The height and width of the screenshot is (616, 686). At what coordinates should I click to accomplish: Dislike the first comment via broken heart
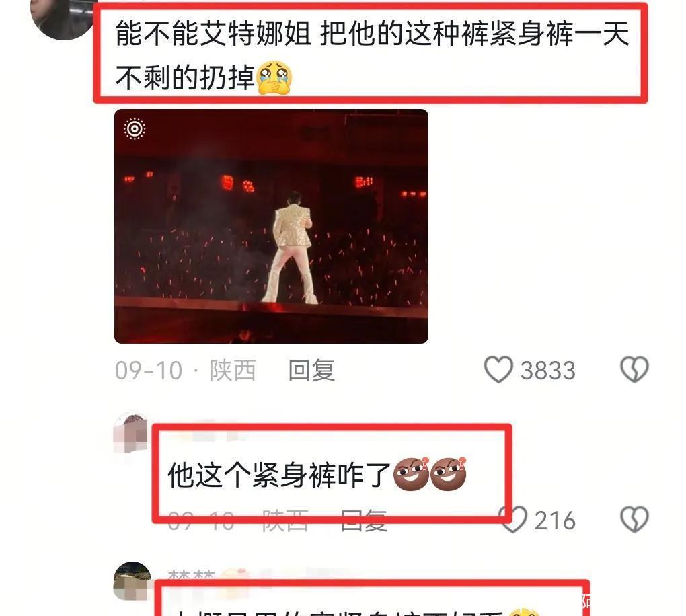tap(634, 370)
